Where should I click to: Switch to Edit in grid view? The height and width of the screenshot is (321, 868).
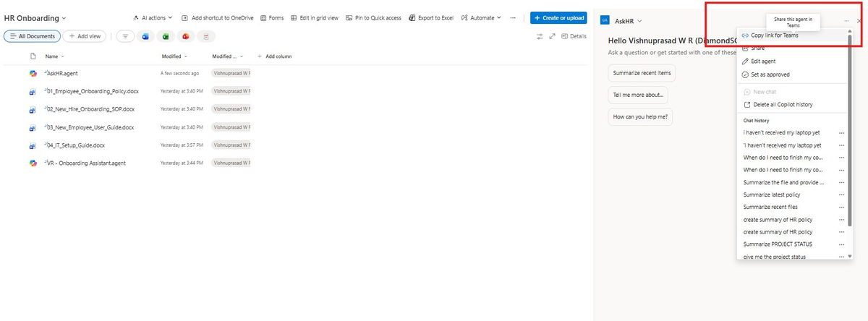click(314, 17)
